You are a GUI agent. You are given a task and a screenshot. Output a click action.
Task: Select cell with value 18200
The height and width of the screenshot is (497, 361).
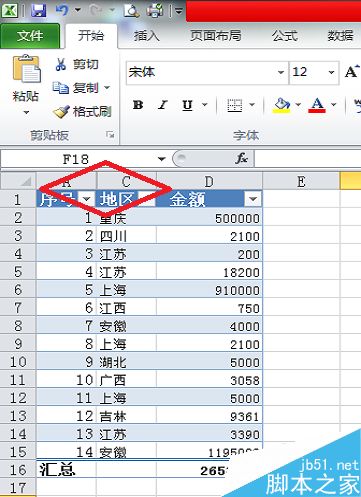click(209, 272)
